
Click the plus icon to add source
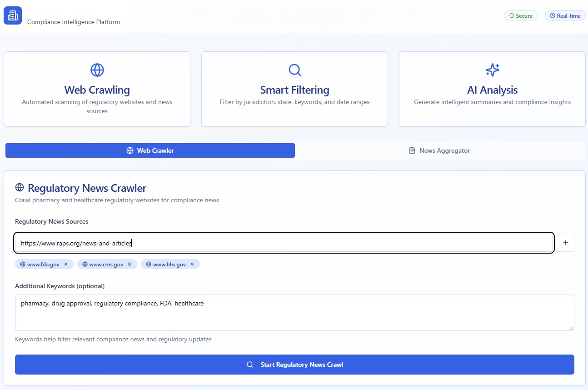(565, 243)
